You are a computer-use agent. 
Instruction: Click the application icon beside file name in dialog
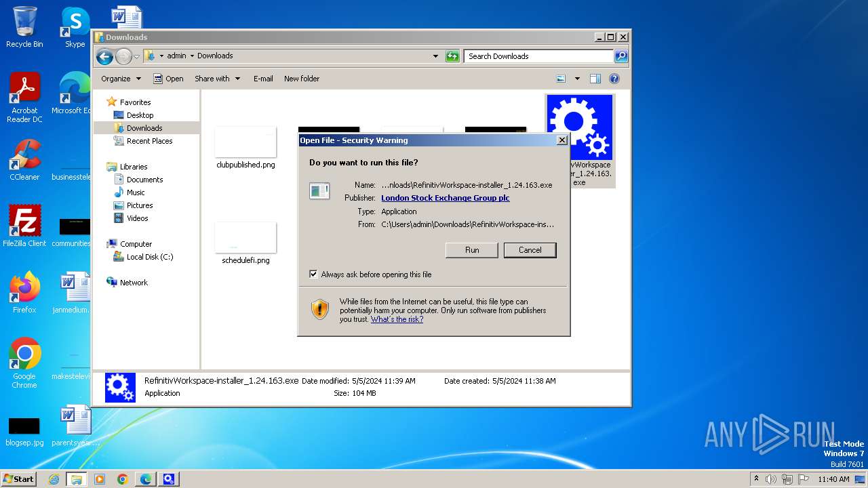[x=319, y=191]
